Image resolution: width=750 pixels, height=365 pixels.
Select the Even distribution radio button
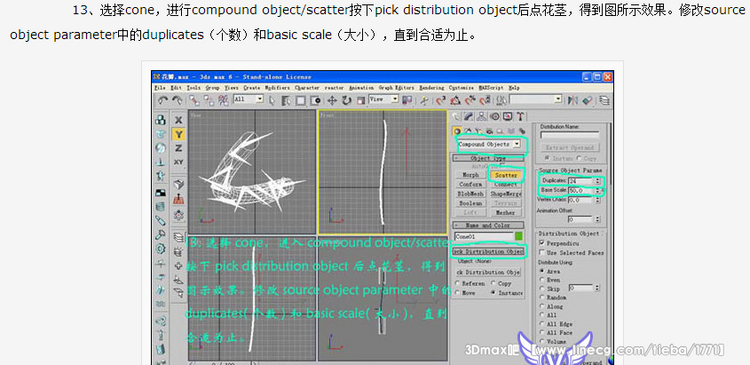click(541, 280)
